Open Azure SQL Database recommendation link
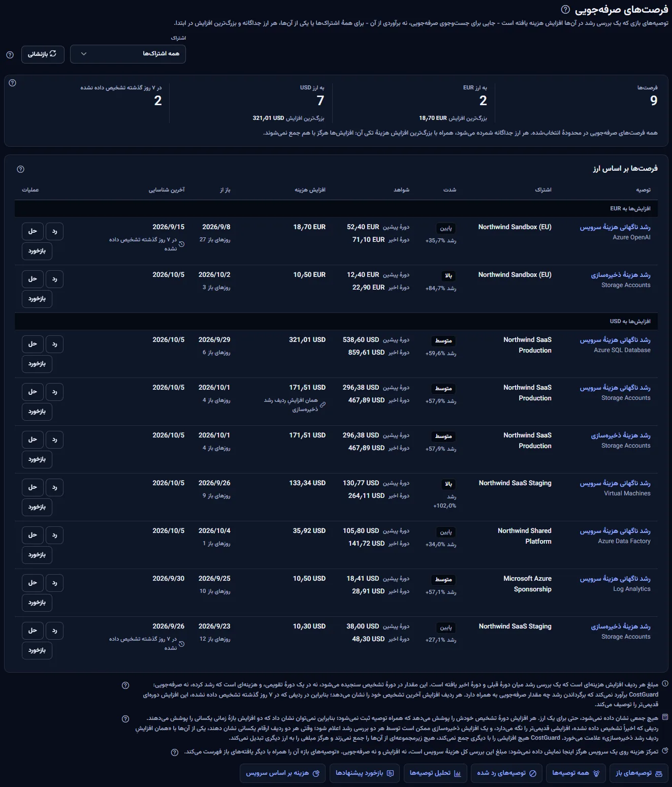 [x=615, y=340]
